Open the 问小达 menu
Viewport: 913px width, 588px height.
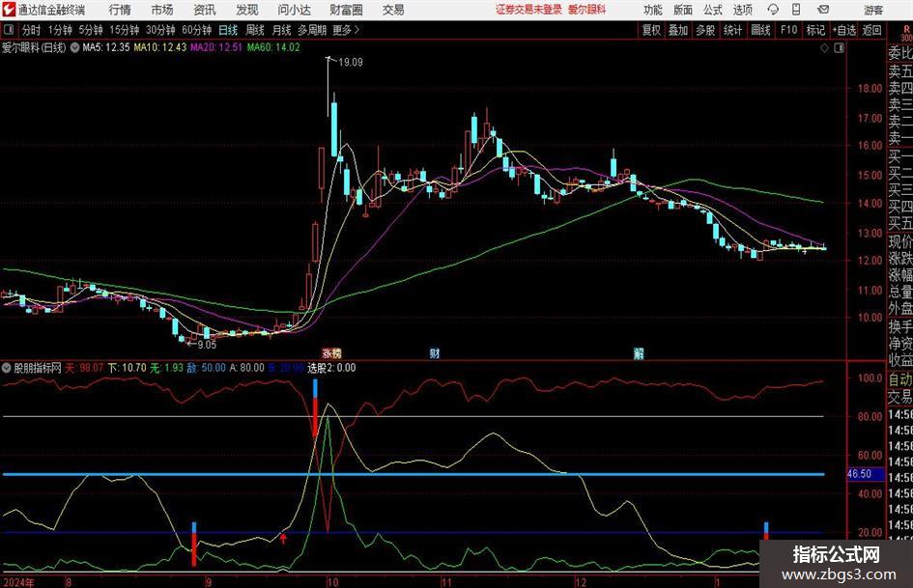click(294, 10)
